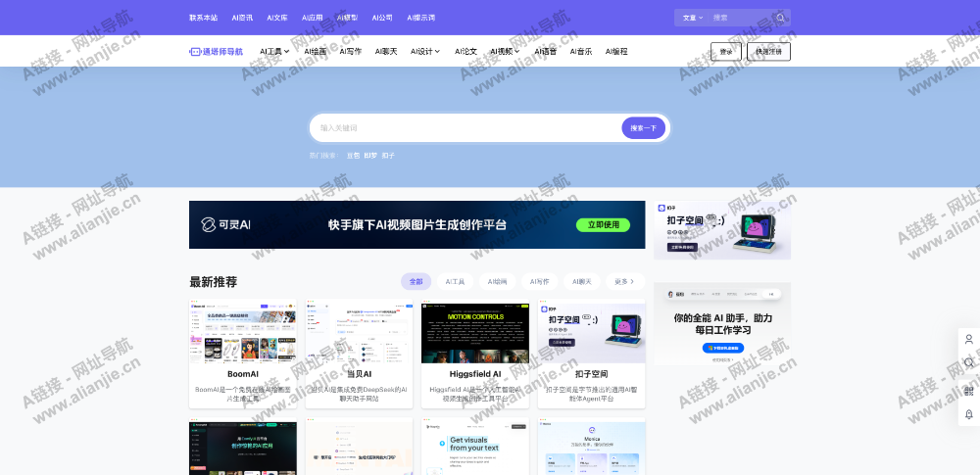Open AI文库 in top bar
Viewport: 980px width, 475px height.
277,18
